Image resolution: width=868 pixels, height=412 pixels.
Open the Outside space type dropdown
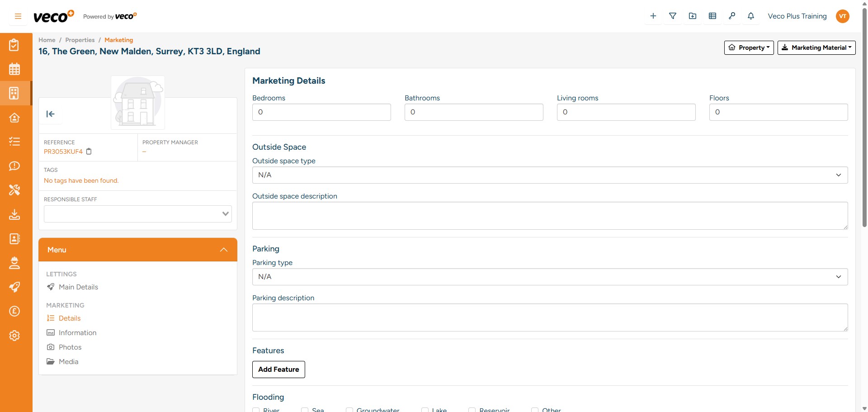[550, 175]
